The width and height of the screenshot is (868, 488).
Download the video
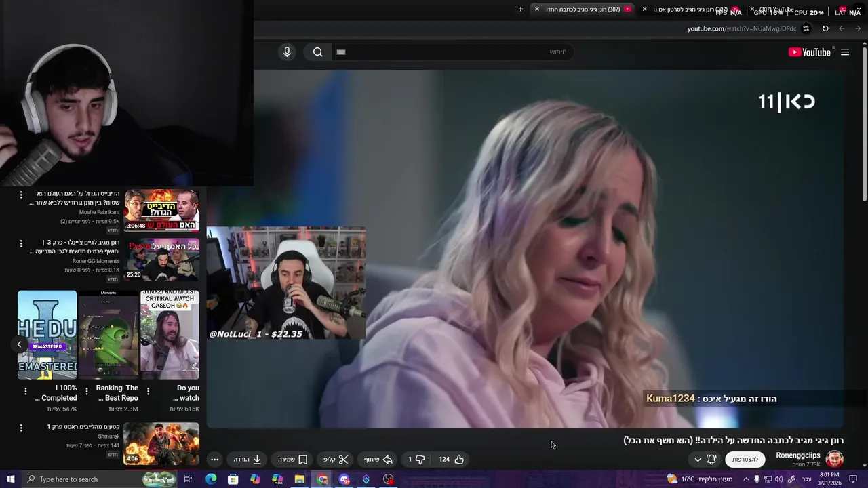(248, 459)
